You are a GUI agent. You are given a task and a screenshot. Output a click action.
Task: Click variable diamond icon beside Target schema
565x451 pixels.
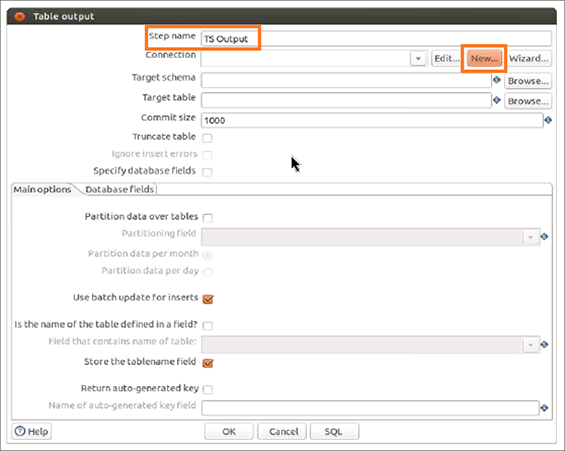(x=497, y=80)
